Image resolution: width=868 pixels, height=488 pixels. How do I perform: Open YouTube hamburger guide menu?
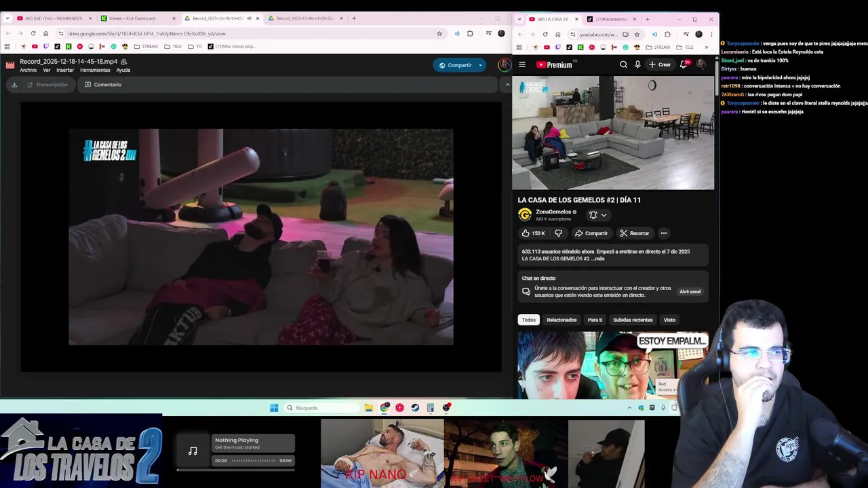coord(522,64)
